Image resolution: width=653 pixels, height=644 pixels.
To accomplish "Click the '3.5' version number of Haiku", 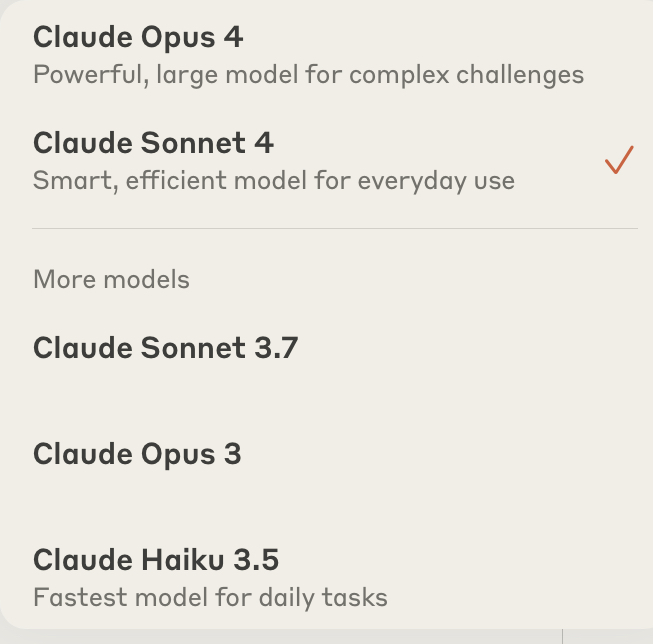I will pos(256,559).
